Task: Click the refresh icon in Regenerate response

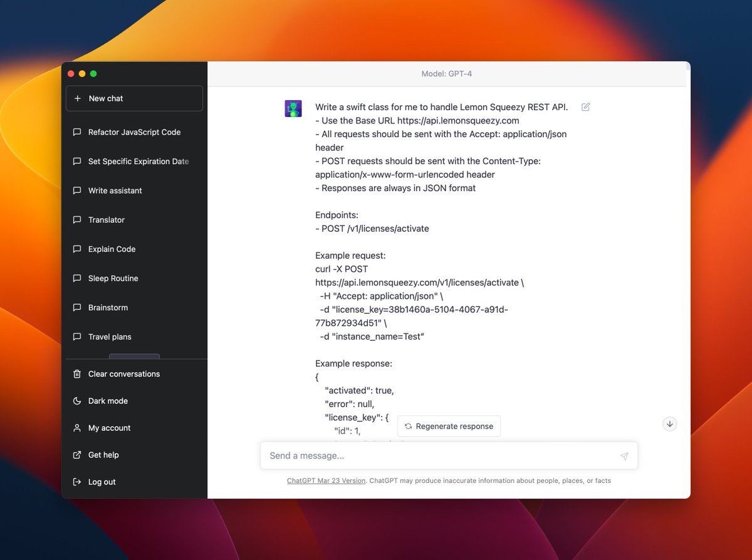Action: tap(408, 426)
